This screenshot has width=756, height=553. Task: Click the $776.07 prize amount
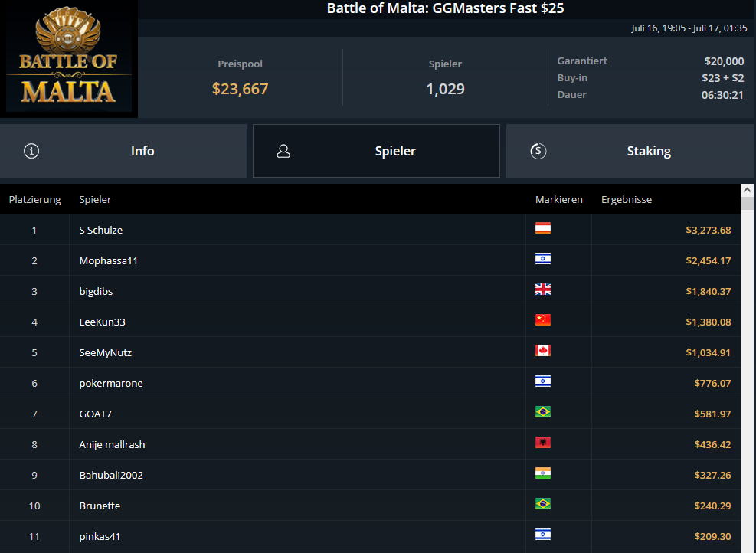pyautogui.click(x=712, y=383)
